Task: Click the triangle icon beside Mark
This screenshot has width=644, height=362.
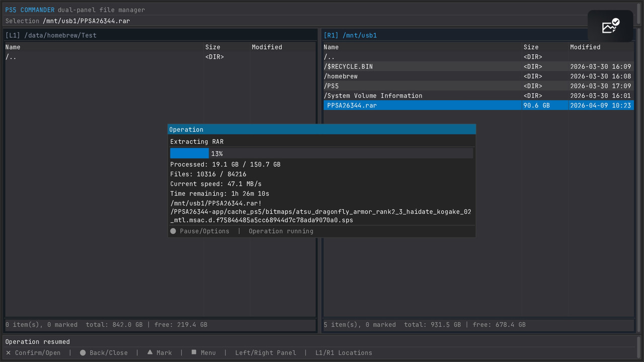Action: click(150, 352)
